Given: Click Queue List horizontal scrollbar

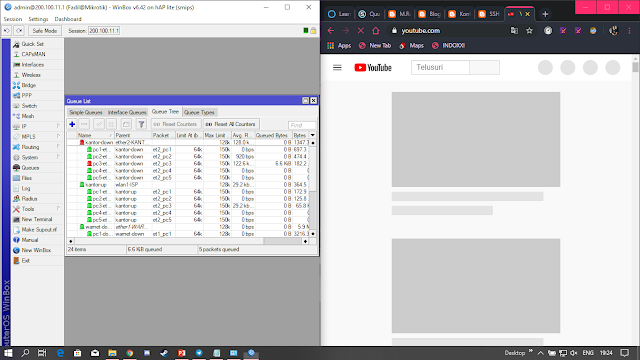Looking at the screenshot, I should 188,241.
